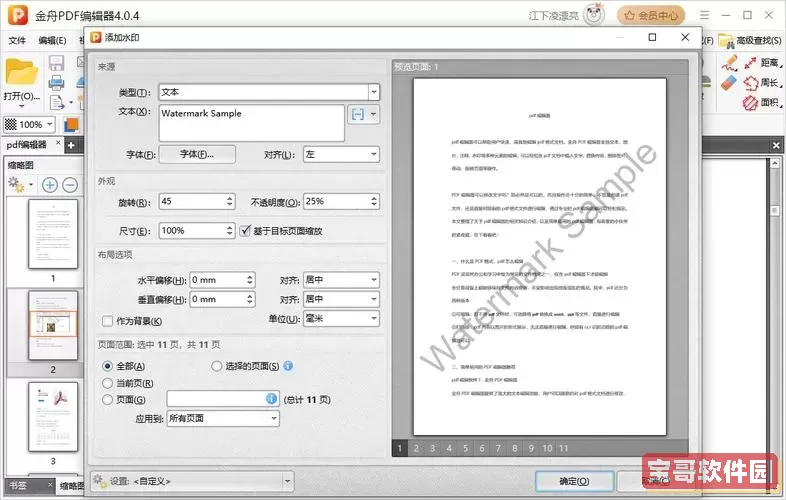
Task: Open the 单位 unit dropdown showing 毫米
Action: click(x=341, y=318)
